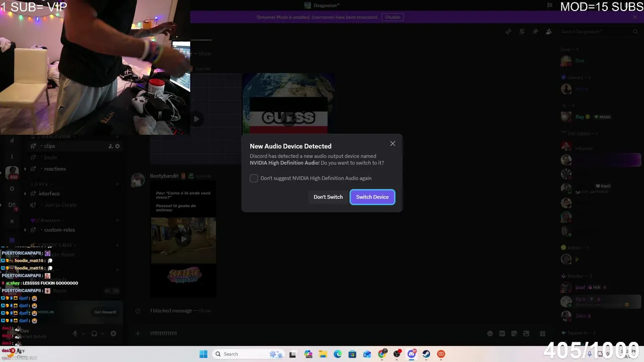
Task: Open microphone input options arrow
Action: pyautogui.click(x=83, y=333)
